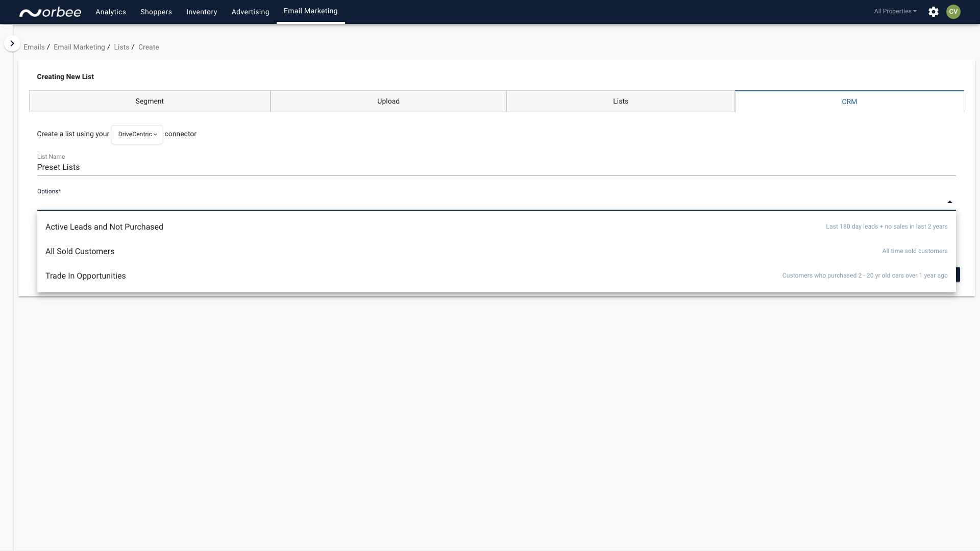Open the DriveCentric connector dropdown
Screen dimensions: 980x551
(x=137, y=134)
